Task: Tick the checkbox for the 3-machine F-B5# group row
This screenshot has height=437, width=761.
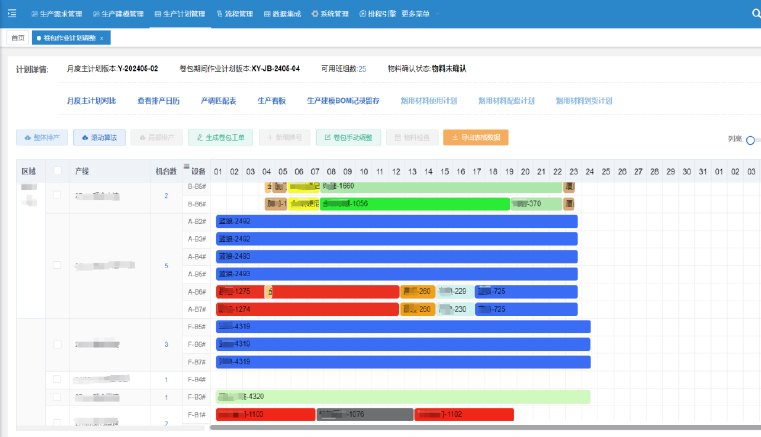Action: pyautogui.click(x=57, y=344)
